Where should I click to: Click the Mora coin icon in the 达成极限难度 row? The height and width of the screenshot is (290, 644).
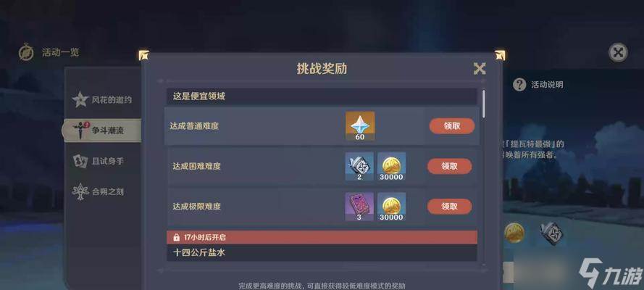point(391,206)
